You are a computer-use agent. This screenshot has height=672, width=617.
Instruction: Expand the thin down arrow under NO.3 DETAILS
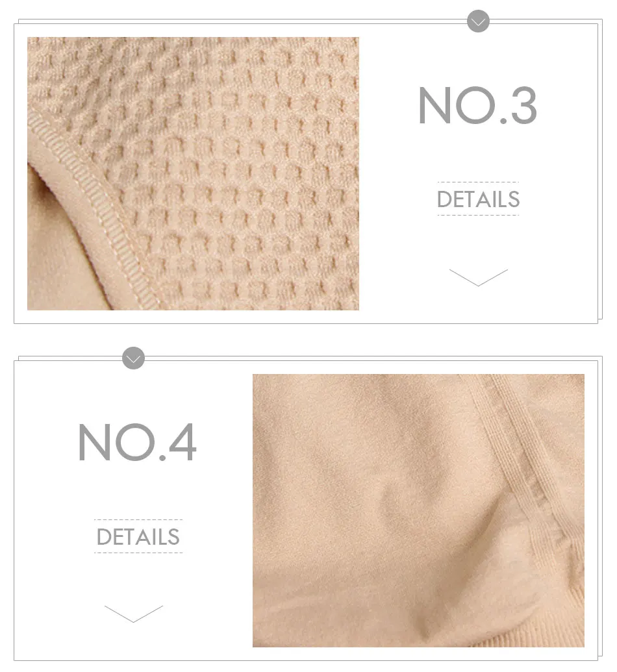479,277
